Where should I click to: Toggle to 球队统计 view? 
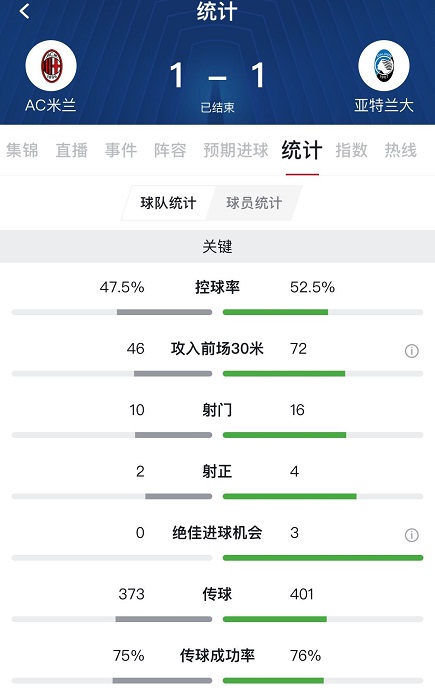(168, 203)
